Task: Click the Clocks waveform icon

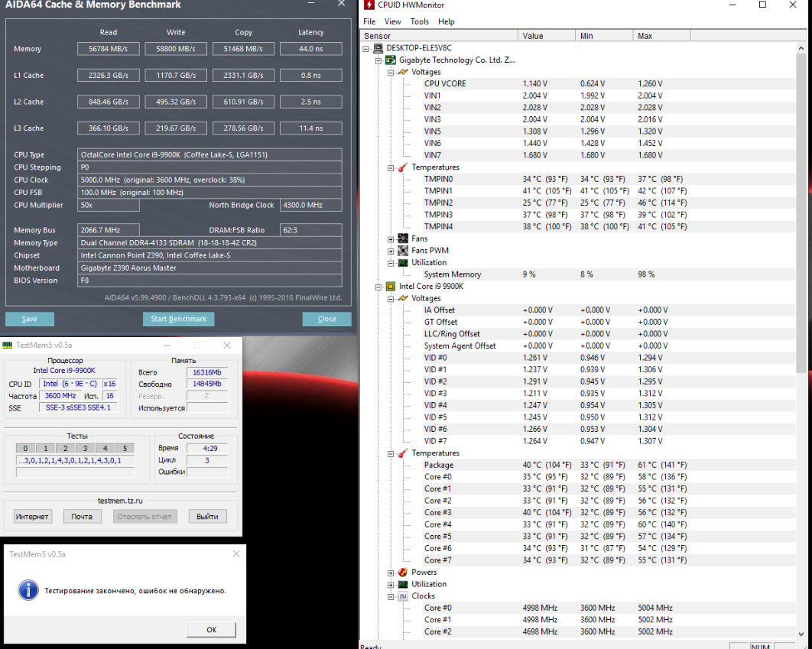Action: [x=403, y=596]
